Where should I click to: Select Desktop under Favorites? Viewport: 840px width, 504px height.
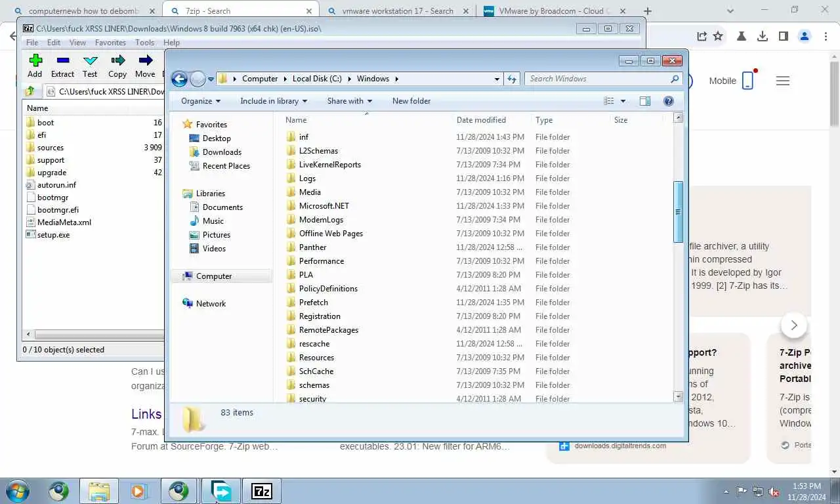point(217,138)
